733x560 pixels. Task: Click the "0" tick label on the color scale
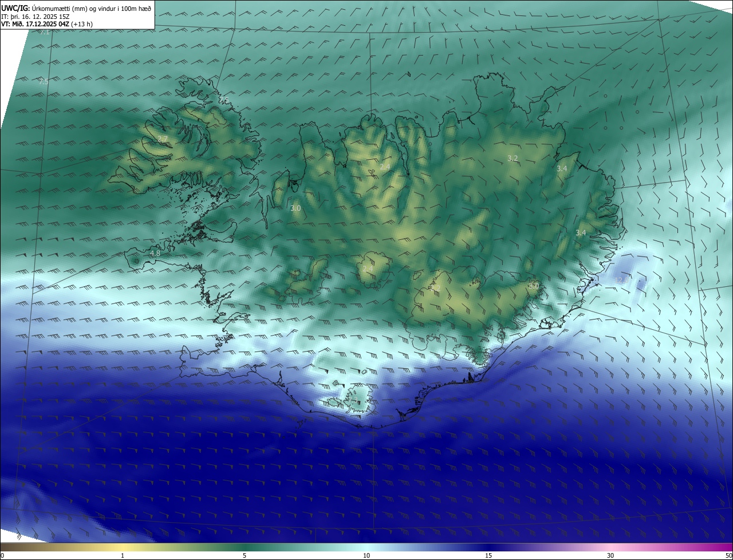tap(2, 555)
